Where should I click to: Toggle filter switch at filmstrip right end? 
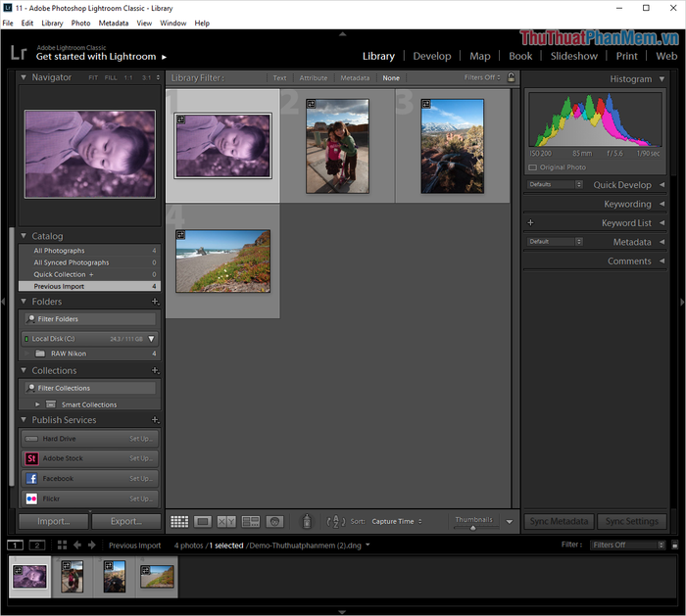(x=674, y=545)
